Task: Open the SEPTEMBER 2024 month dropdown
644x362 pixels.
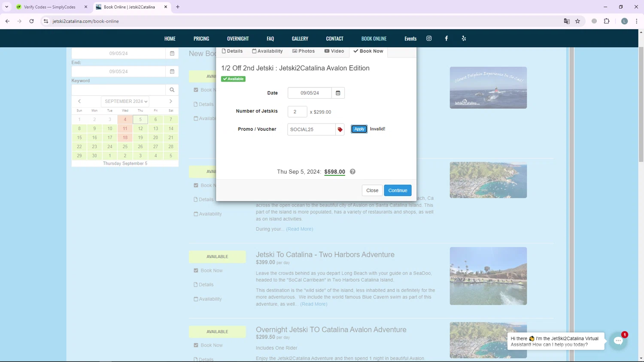Action: pyautogui.click(x=126, y=101)
